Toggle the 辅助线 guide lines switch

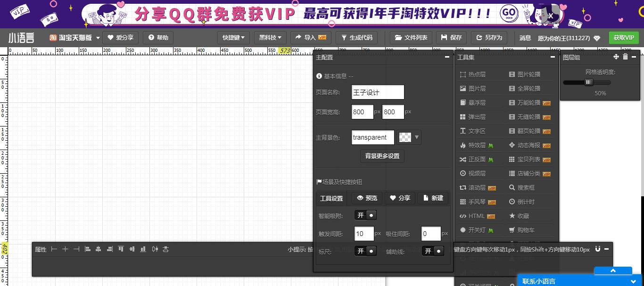433,251
